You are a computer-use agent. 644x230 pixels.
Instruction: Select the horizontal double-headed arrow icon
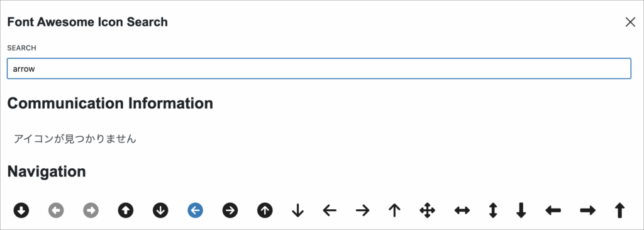[462, 210]
